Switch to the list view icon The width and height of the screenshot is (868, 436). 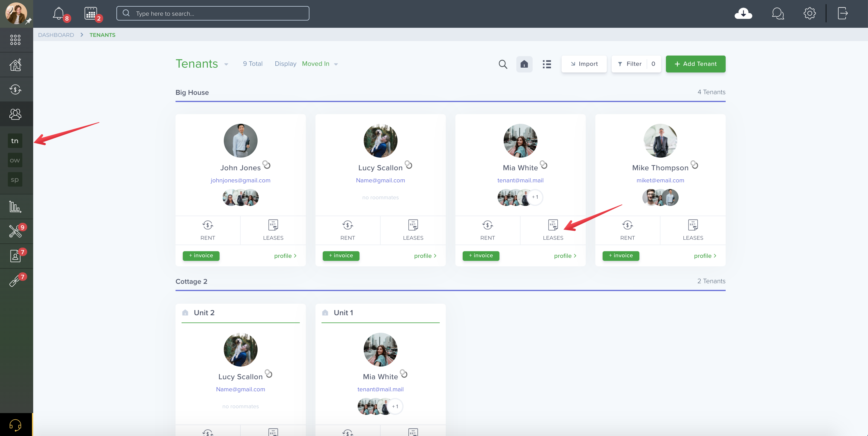pyautogui.click(x=546, y=64)
